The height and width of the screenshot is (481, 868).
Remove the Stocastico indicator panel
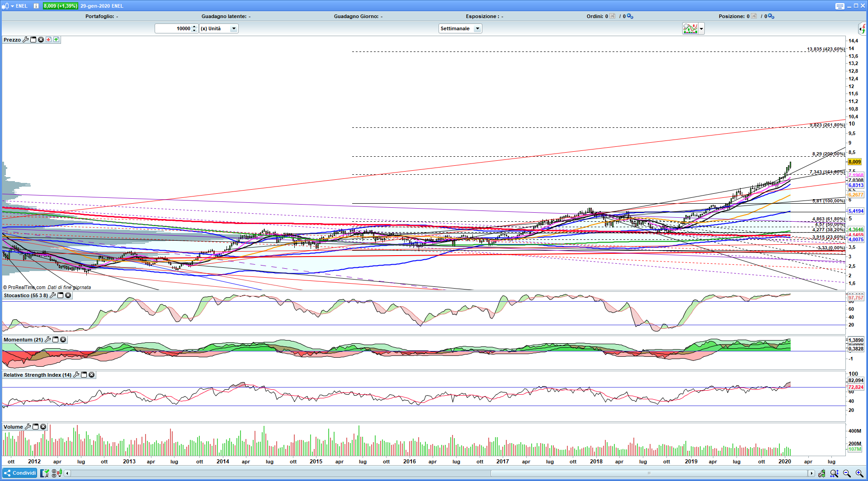[x=68, y=295]
